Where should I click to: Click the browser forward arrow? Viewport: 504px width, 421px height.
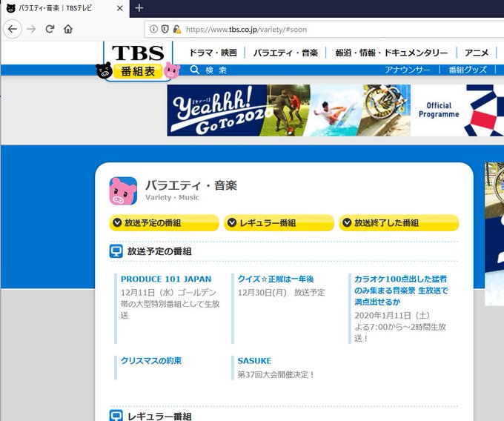(x=31, y=29)
